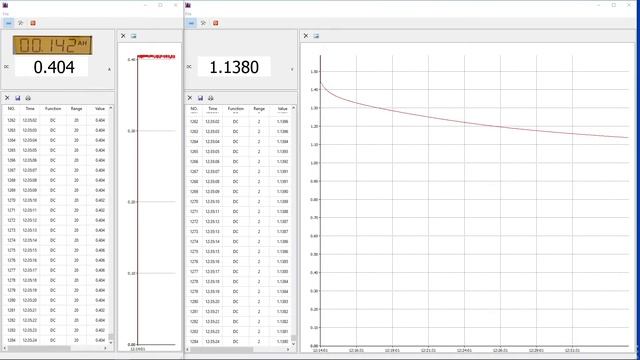Clear the left window's current graph with X icon

tap(123, 36)
